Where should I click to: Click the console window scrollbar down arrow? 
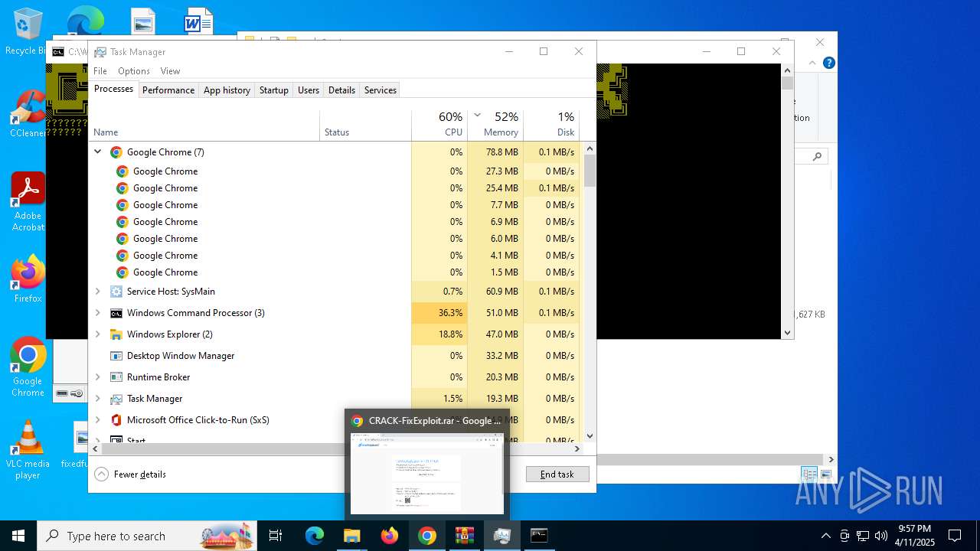point(787,333)
